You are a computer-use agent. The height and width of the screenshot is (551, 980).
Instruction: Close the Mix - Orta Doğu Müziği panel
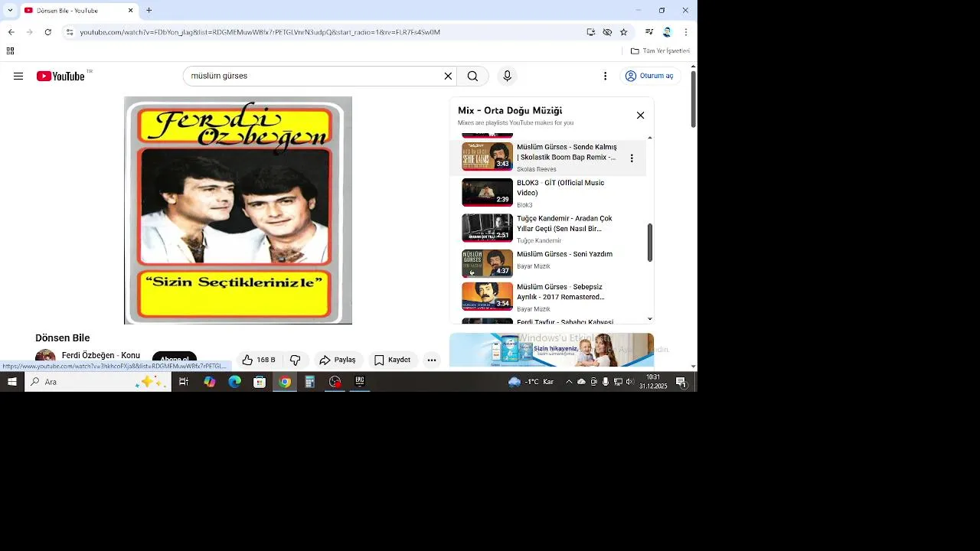pos(640,116)
